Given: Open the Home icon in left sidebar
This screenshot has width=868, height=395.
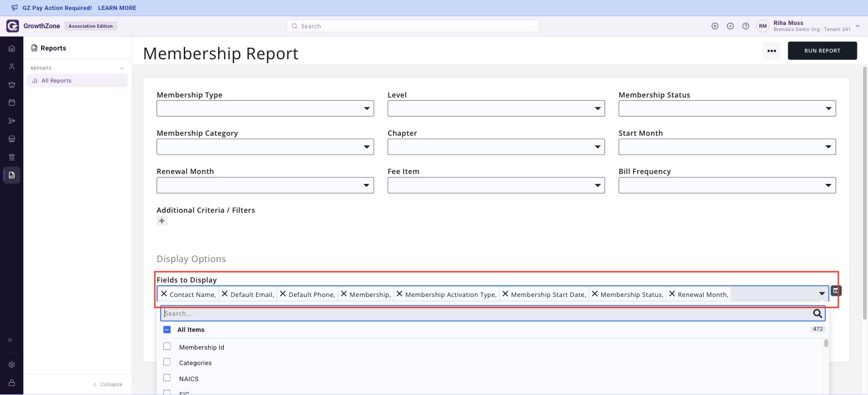Looking at the screenshot, I should (x=12, y=48).
